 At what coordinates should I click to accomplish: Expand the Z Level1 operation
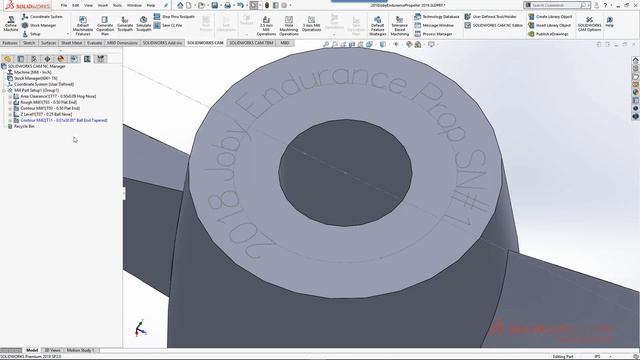[10, 115]
